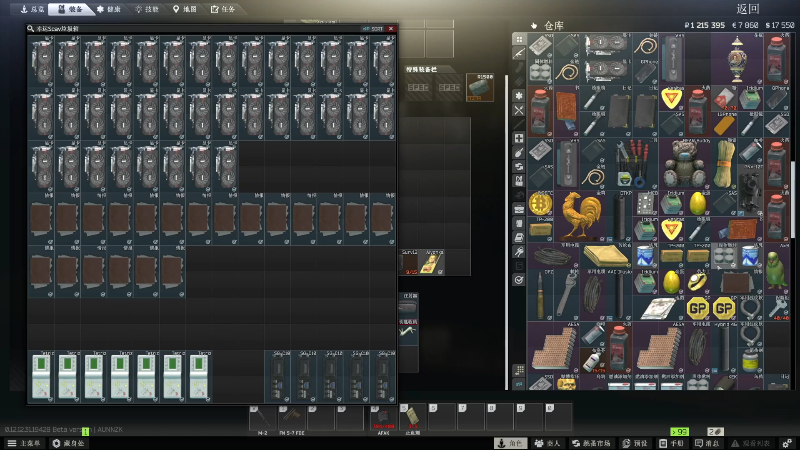Viewport: 800px width, 450px height.
Task: Open the 消息 messages
Action: (x=708, y=443)
